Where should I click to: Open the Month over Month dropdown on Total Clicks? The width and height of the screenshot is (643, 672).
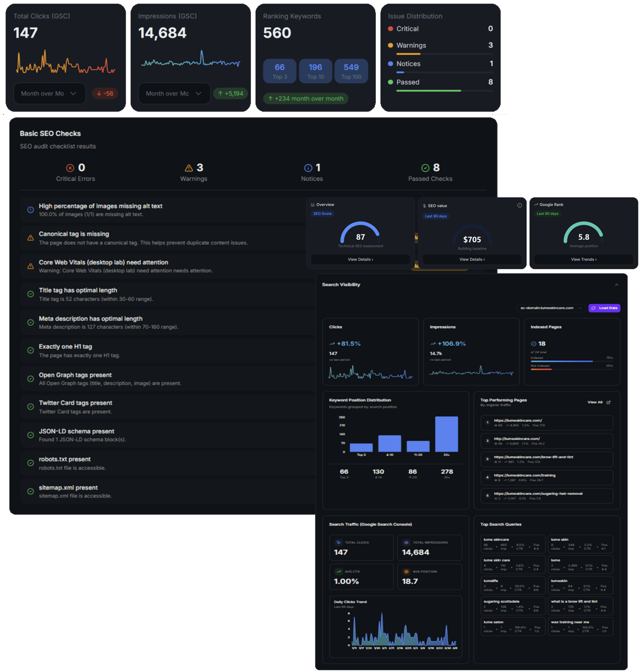[x=49, y=93]
